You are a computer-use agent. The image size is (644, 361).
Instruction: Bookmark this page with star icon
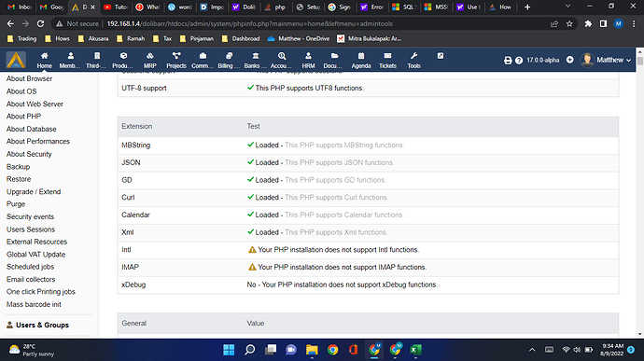pos(569,24)
